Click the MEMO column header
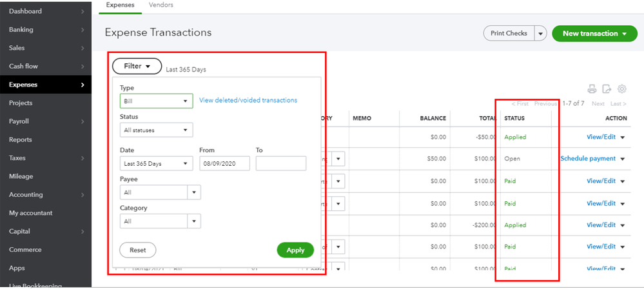The width and height of the screenshot is (644, 291). (362, 118)
